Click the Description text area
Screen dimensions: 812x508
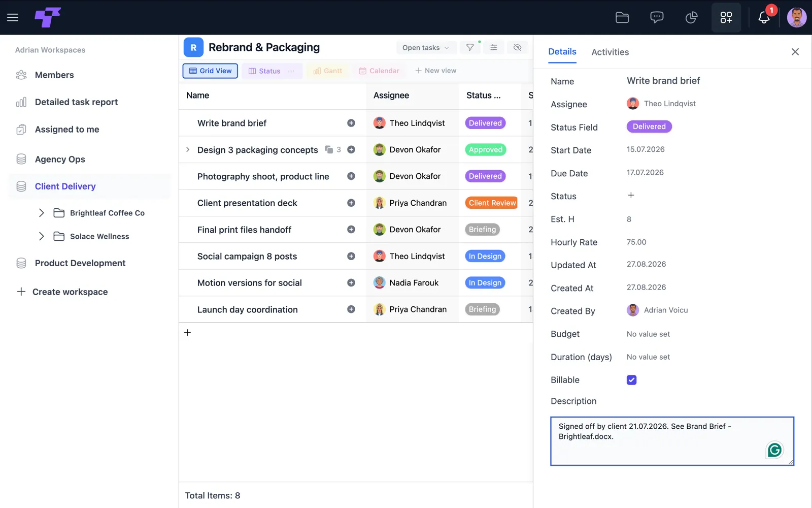coord(672,441)
